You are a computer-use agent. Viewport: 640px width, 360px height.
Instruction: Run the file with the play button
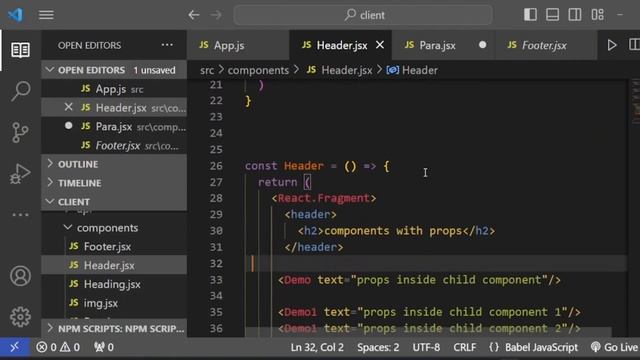611,45
